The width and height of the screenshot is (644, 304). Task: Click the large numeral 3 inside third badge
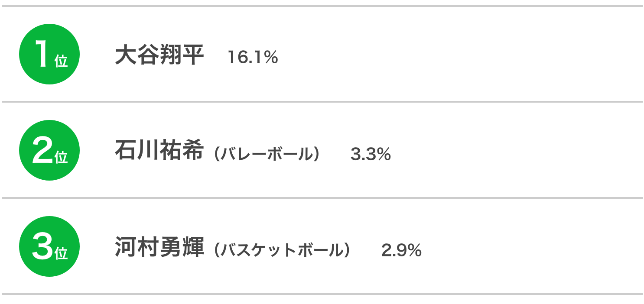coord(42,247)
